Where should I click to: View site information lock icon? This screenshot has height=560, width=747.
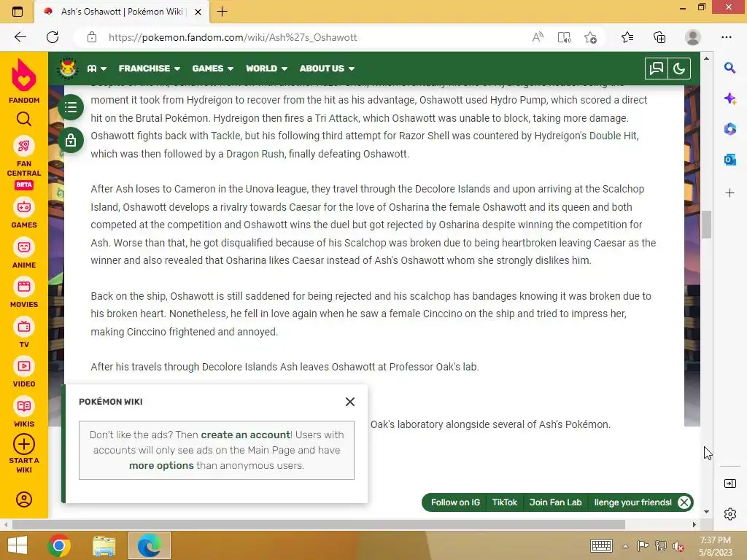(92, 37)
